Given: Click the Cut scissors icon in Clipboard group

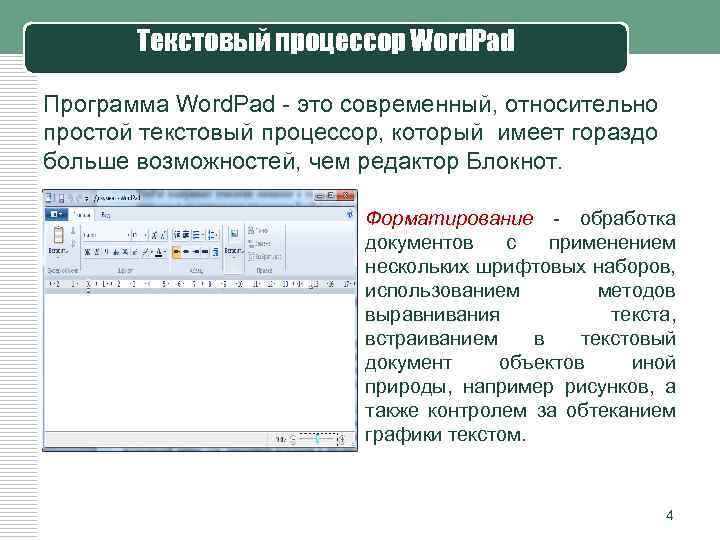Looking at the screenshot, I should pos(73,231).
